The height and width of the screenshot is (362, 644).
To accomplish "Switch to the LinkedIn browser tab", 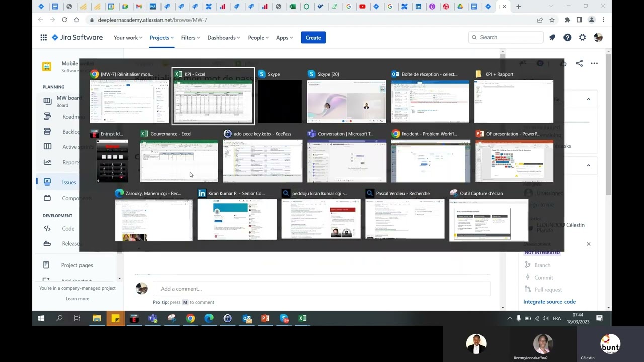I will tap(418, 7).
